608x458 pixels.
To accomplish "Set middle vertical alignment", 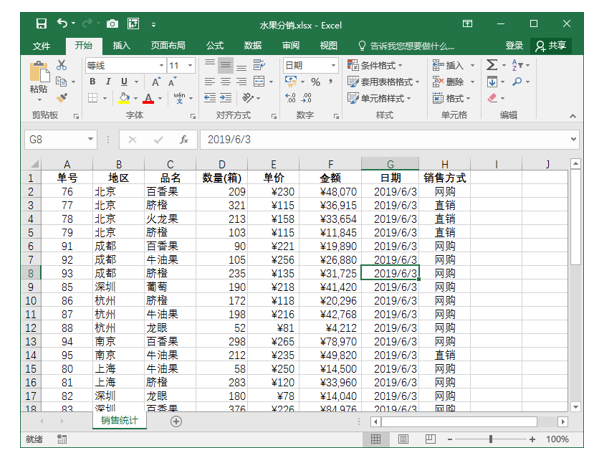I will point(225,65).
